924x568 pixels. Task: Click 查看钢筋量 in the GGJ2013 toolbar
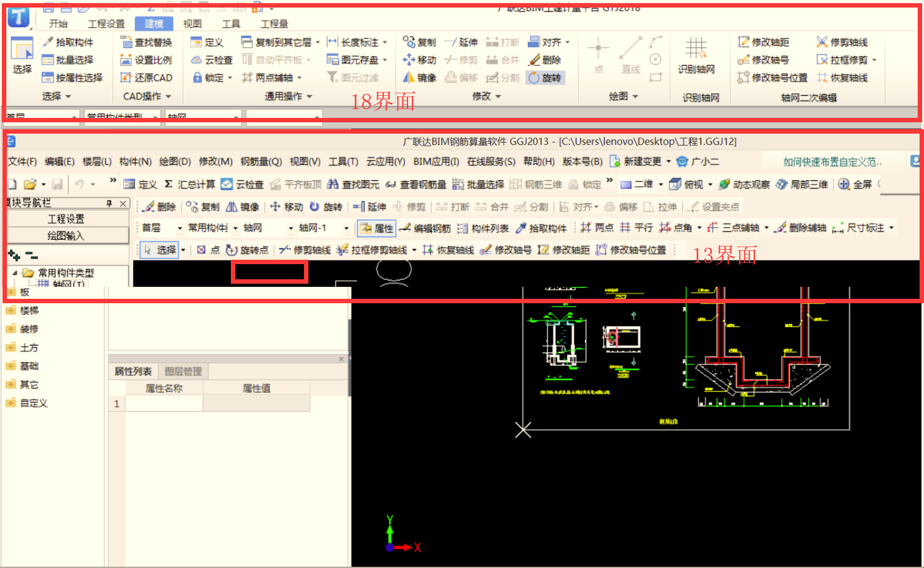tap(416, 184)
